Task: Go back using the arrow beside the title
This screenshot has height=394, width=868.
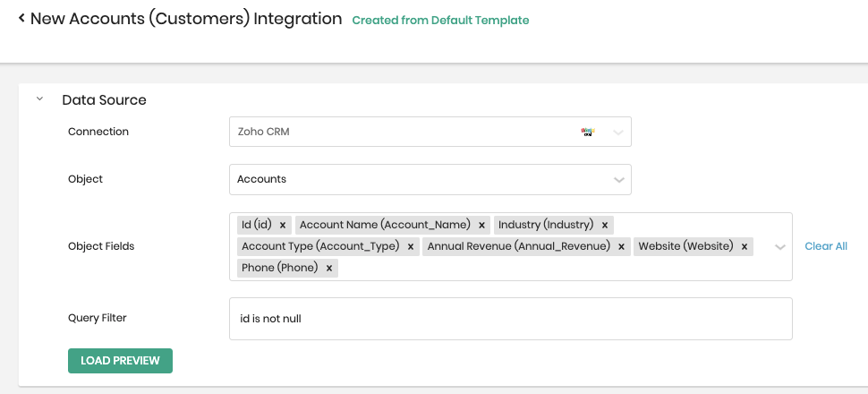Action: [x=21, y=18]
